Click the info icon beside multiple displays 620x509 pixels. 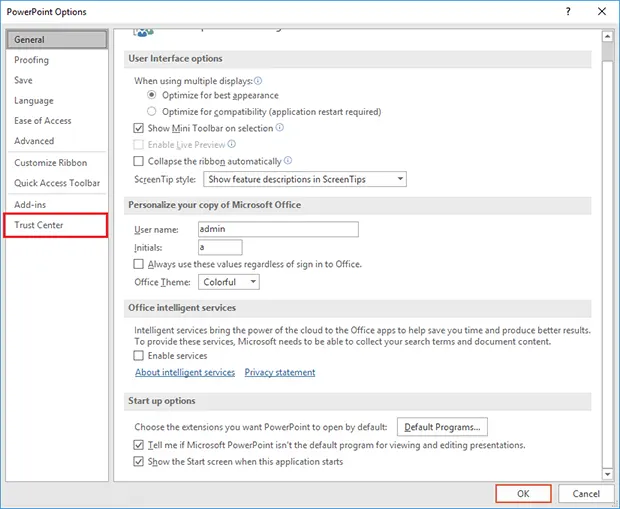(x=258, y=81)
